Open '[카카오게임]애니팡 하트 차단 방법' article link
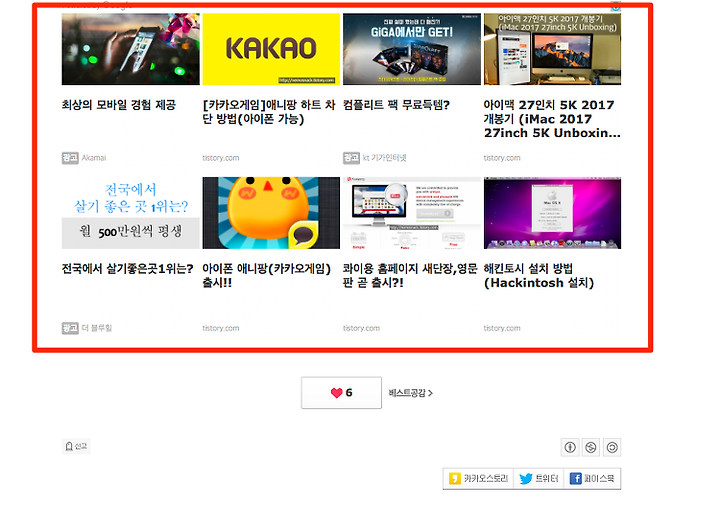720x505 pixels. click(x=269, y=112)
